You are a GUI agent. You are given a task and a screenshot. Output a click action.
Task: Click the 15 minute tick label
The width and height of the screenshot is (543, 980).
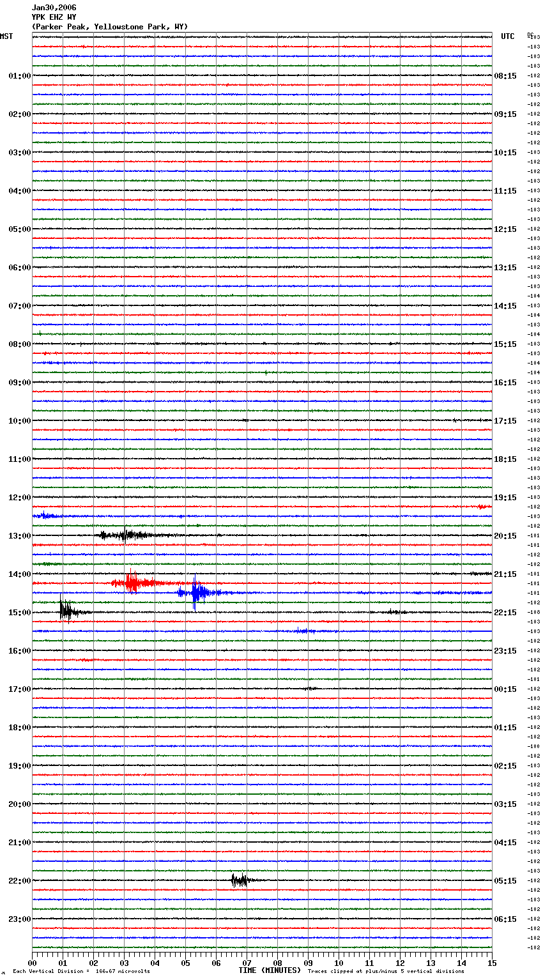492,963
